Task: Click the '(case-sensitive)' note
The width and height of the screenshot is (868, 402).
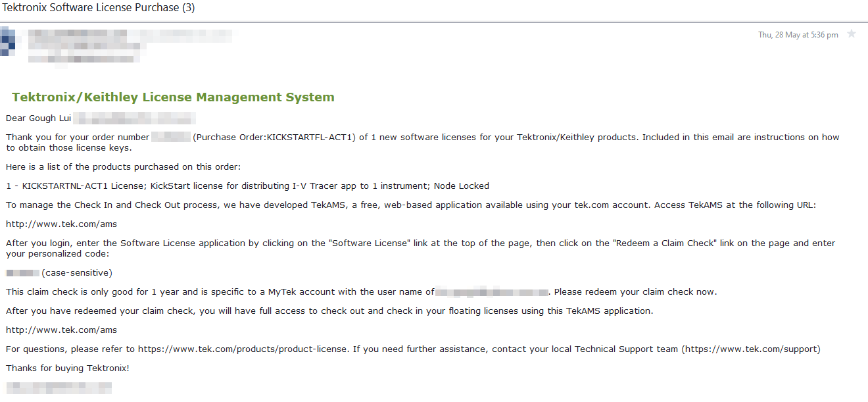Action: coord(77,272)
